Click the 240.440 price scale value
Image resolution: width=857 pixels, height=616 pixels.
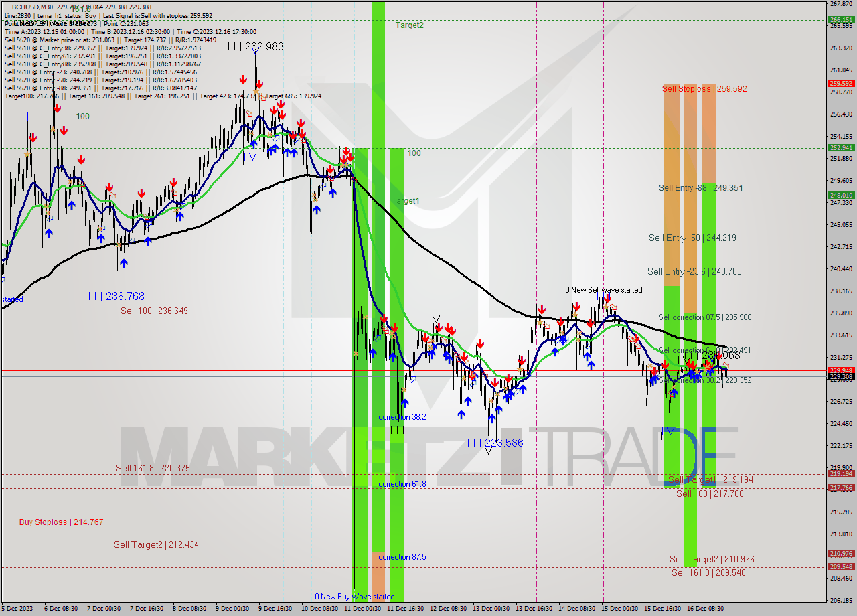pos(841,268)
